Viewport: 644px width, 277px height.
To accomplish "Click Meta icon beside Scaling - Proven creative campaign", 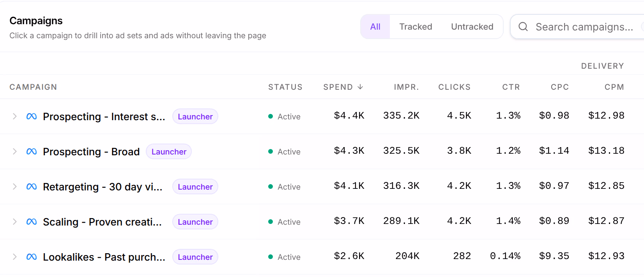I will (32, 222).
